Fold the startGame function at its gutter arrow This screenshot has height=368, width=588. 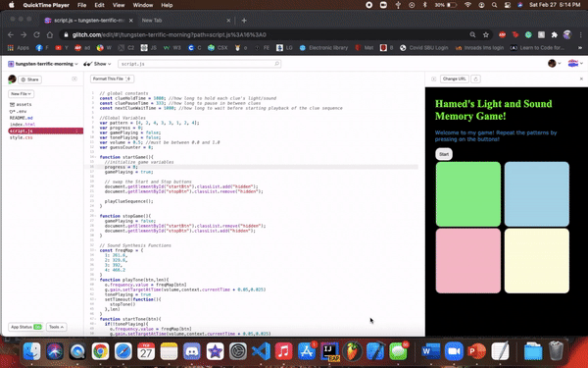tap(95, 157)
